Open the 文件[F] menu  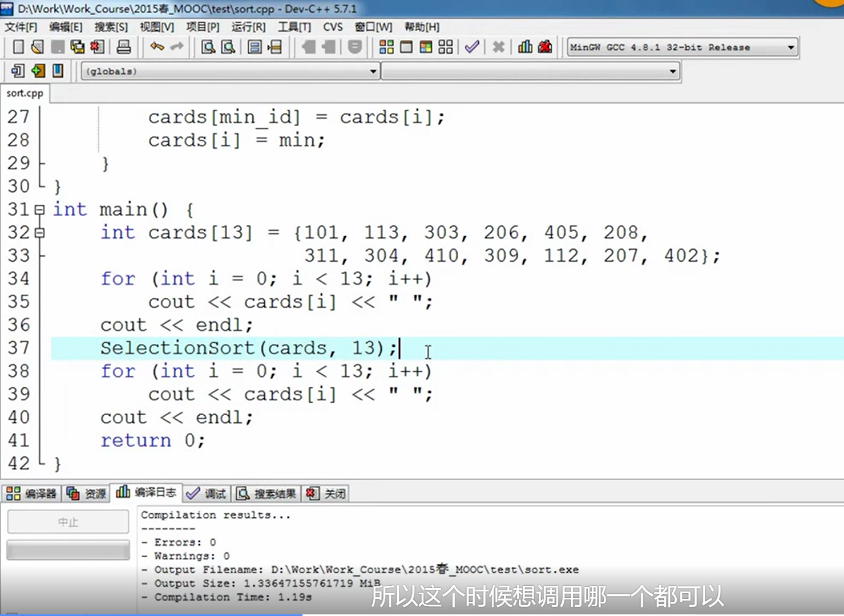pos(21,27)
